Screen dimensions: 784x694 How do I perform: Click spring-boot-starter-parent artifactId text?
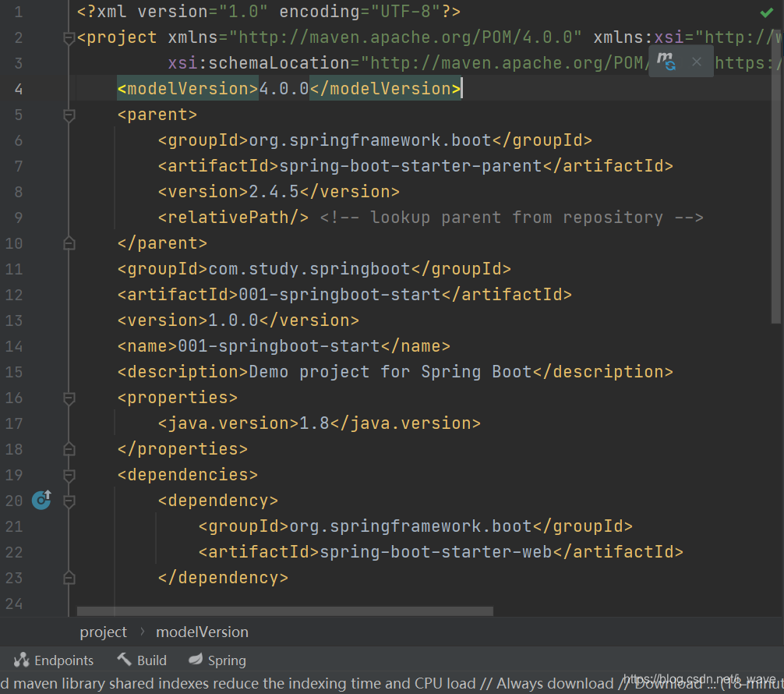coord(411,166)
